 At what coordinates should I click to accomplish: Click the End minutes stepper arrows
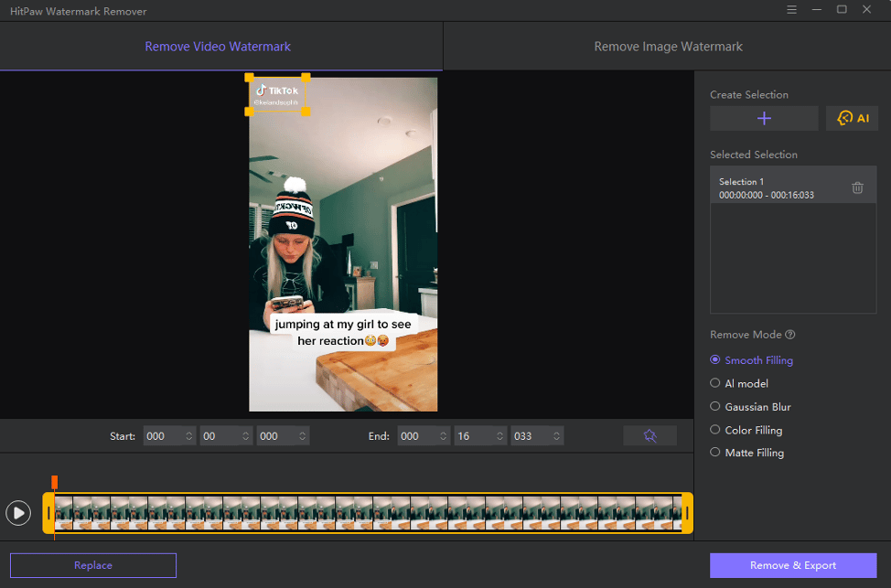coord(444,435)
